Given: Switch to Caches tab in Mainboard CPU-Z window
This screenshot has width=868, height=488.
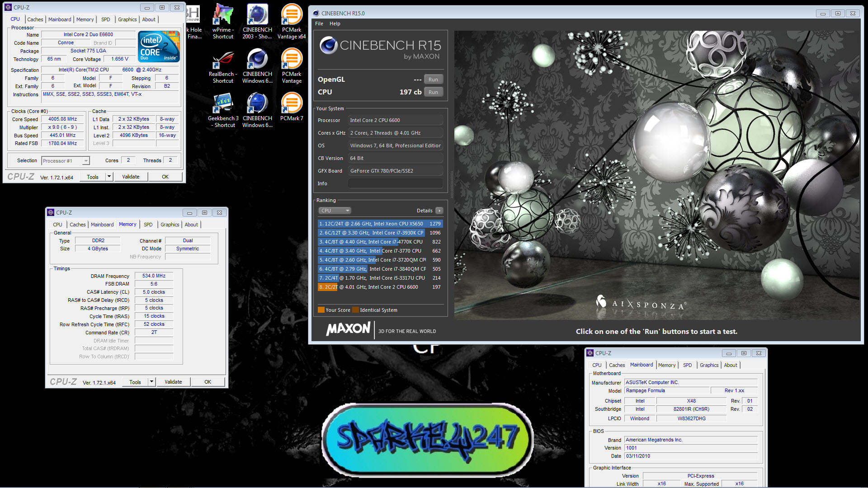Looking at the screenshot, I should [x=617, y=365].
